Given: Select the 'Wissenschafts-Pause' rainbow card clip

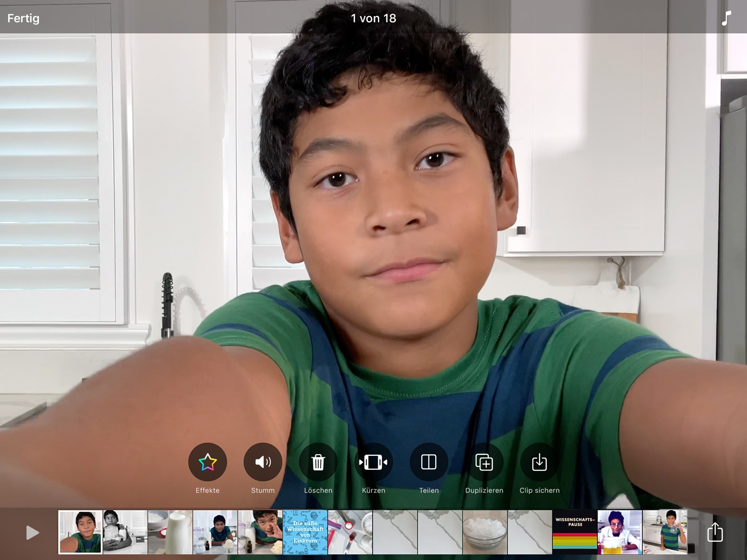Looking at the screenshot, I should (575, 532).
